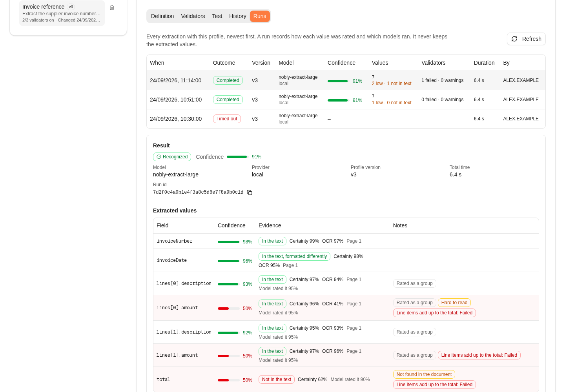Click In the text, formatted differently badge
The width and height of the screenshot is (565, 392).
[294, 256]
